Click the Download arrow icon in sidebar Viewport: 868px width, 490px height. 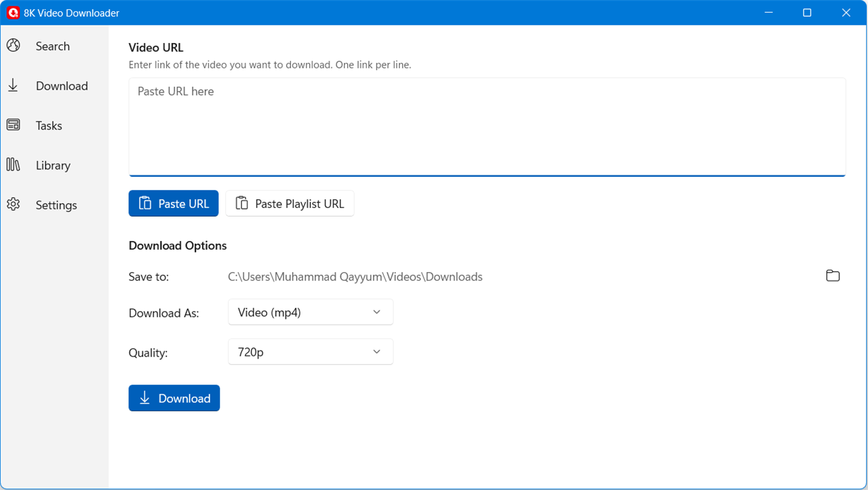[x=13, y=85]
